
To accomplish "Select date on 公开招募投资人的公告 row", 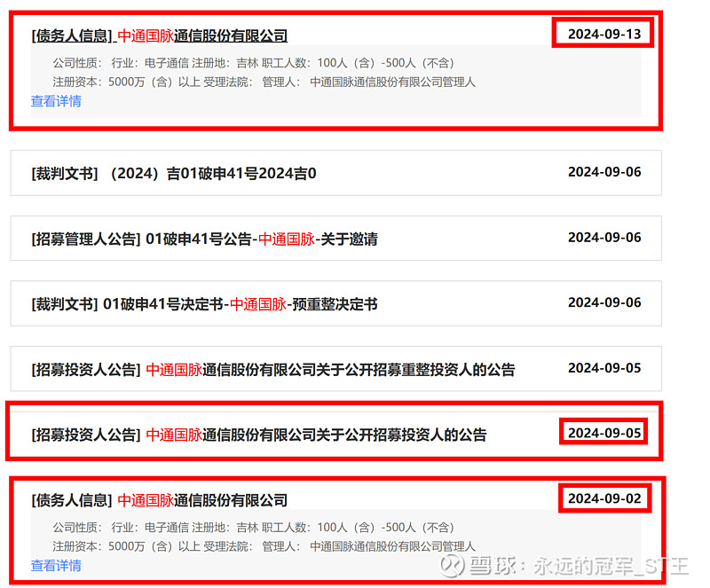I will (604, 433).
